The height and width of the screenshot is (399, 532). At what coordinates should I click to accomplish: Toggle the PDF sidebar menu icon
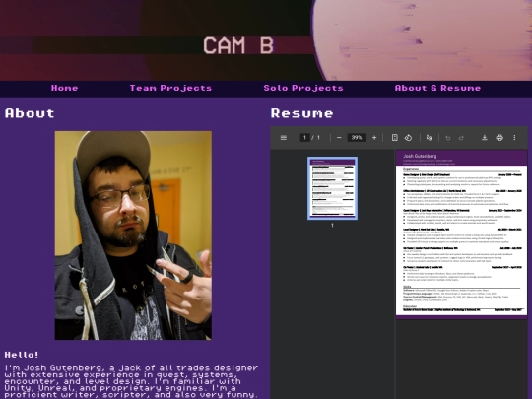coord(284,137)
